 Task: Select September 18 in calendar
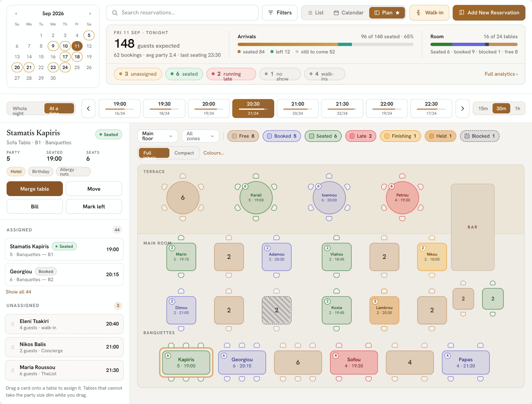pyautogui.click(x=77, y=57)
